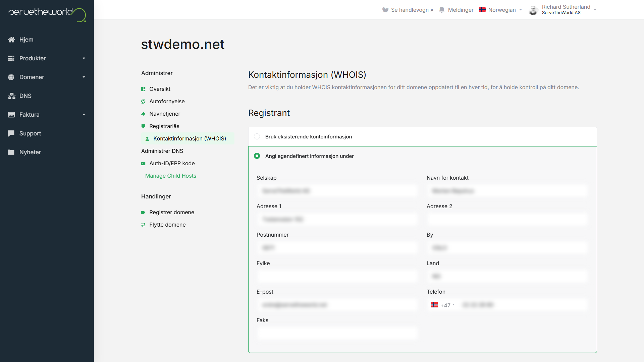Click the Faks input field
Viewport: 644px width, 362px height.
(337, 334)
